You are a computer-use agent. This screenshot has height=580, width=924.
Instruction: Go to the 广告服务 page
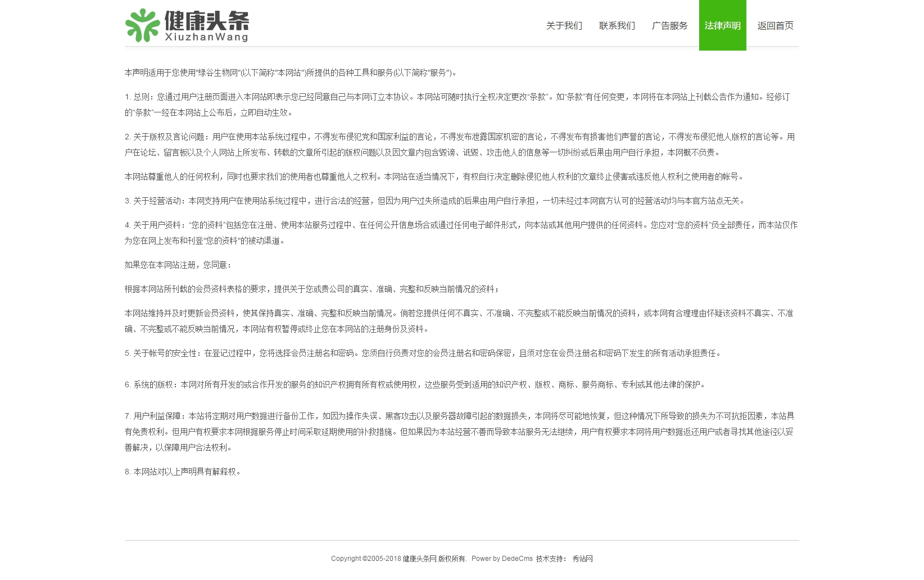[x=669, y=25]
